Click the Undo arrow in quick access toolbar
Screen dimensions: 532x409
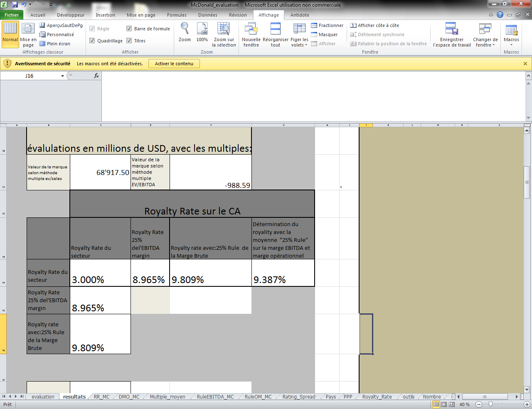(24, 5)
